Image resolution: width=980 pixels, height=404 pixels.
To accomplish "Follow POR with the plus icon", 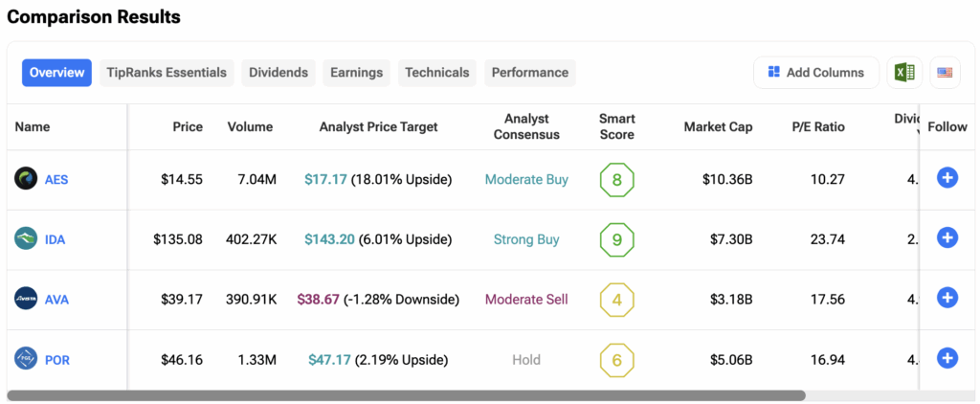I will click(x=947, y=359).
